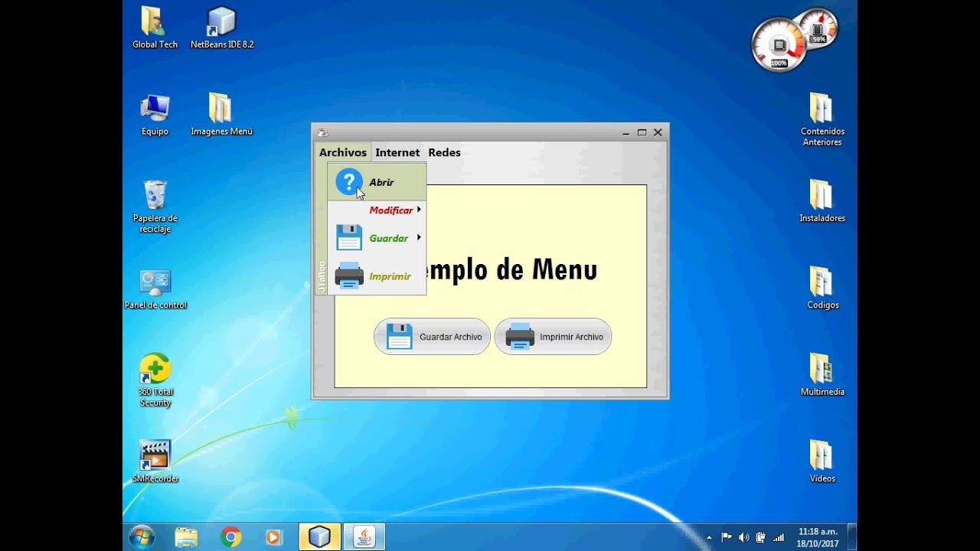Click the blue question mark Abrir icon

(x=349, y=181)
